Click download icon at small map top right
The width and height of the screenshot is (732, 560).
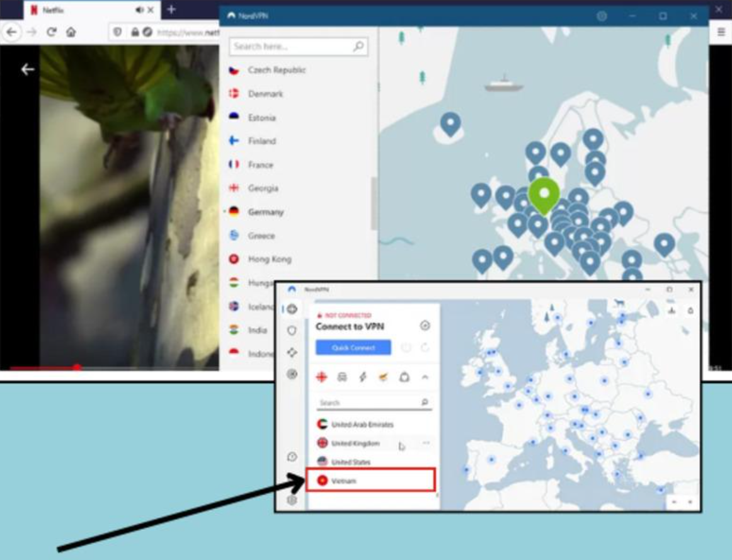click(672, 311)
